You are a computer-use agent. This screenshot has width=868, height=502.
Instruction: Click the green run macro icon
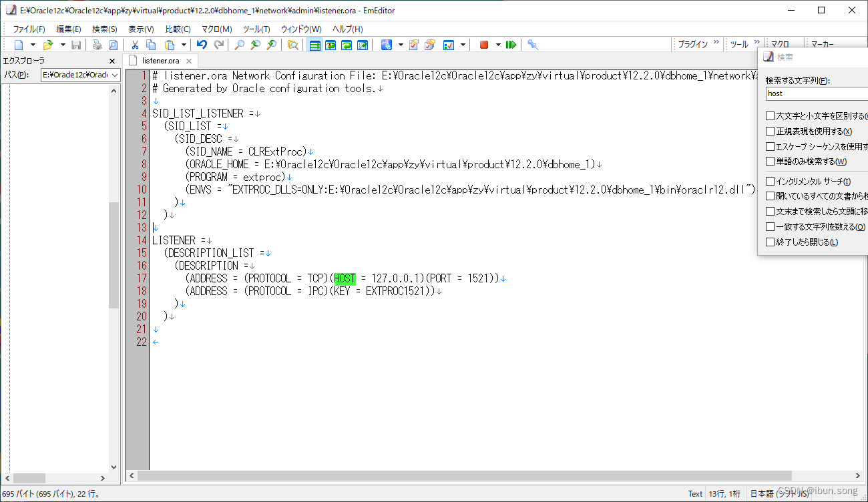coord(511,45)
